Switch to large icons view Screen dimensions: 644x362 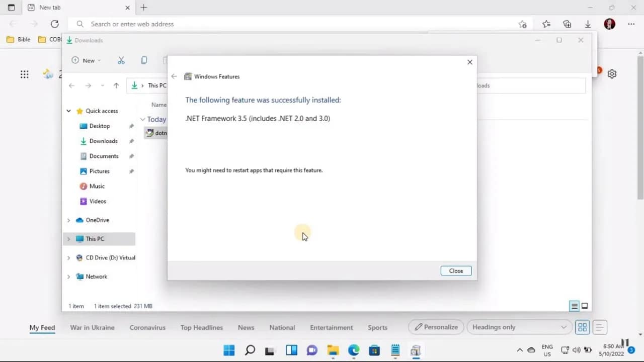(585, 306)
